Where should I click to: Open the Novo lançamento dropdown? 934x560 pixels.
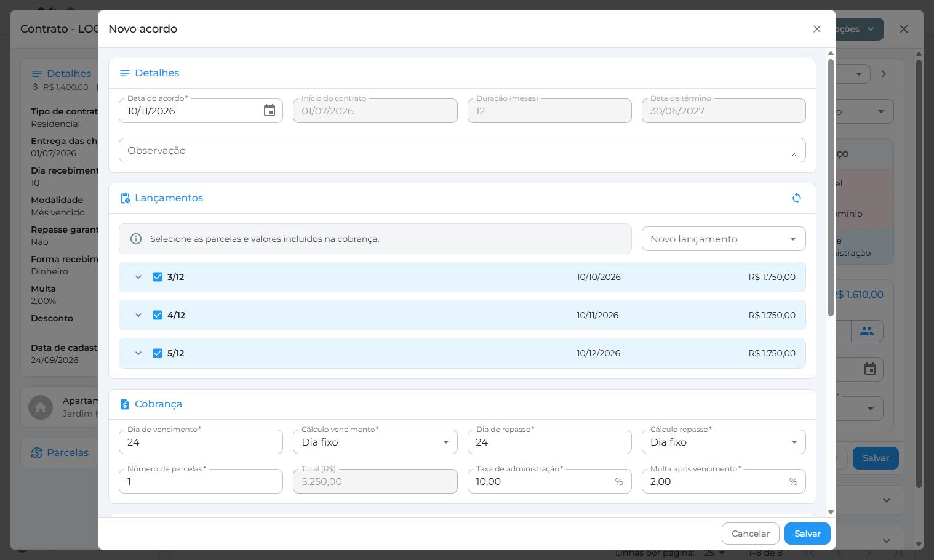pyautogui.click(x=724, y=239)
